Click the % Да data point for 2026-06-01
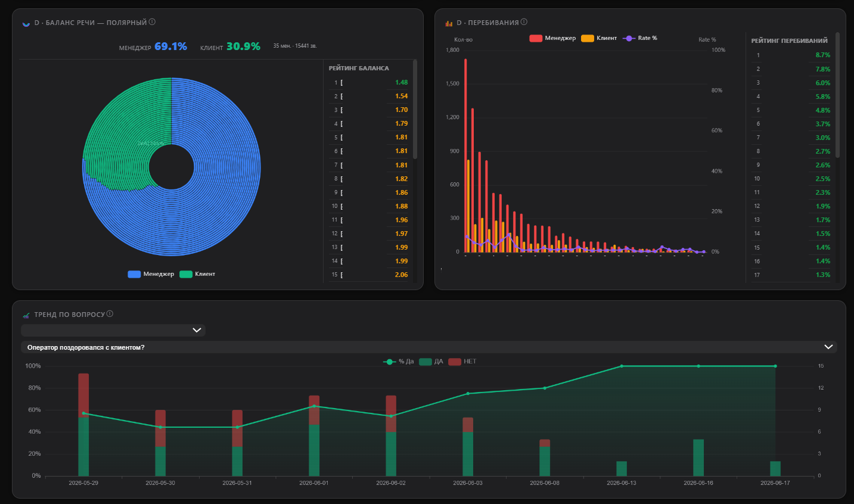The image size is (854, 504). tap(314, 406)
